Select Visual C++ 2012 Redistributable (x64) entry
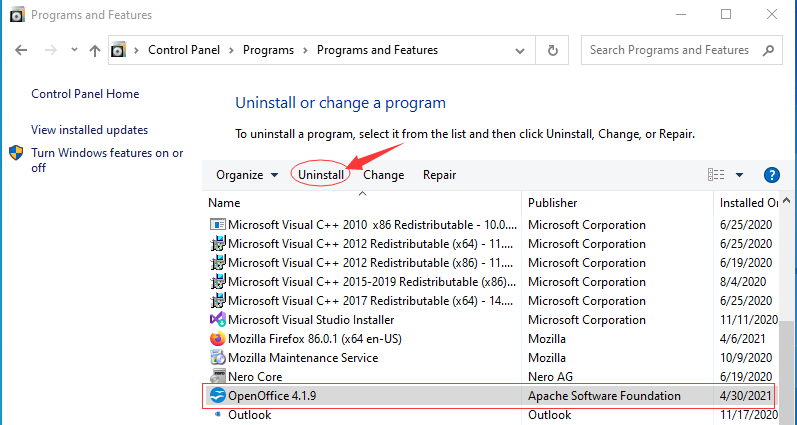 point(370,244)
